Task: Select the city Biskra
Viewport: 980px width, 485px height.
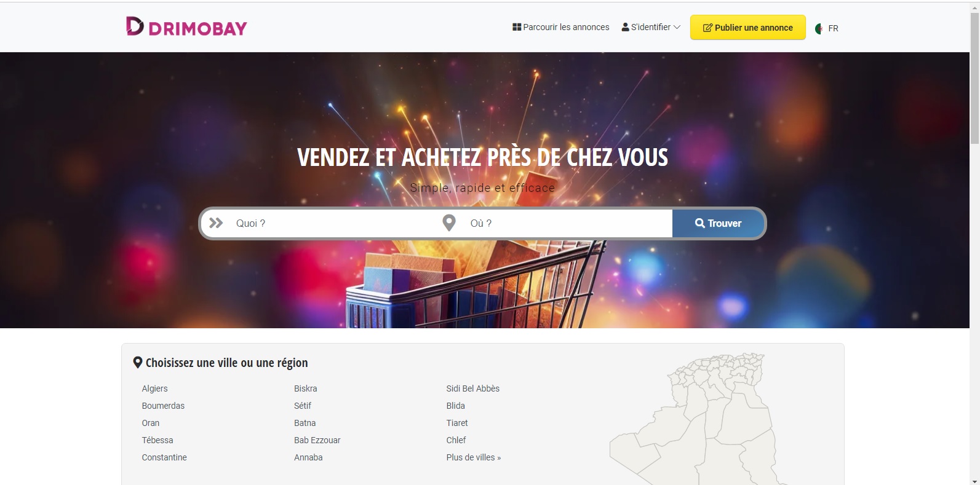Action: pos(306,388)
